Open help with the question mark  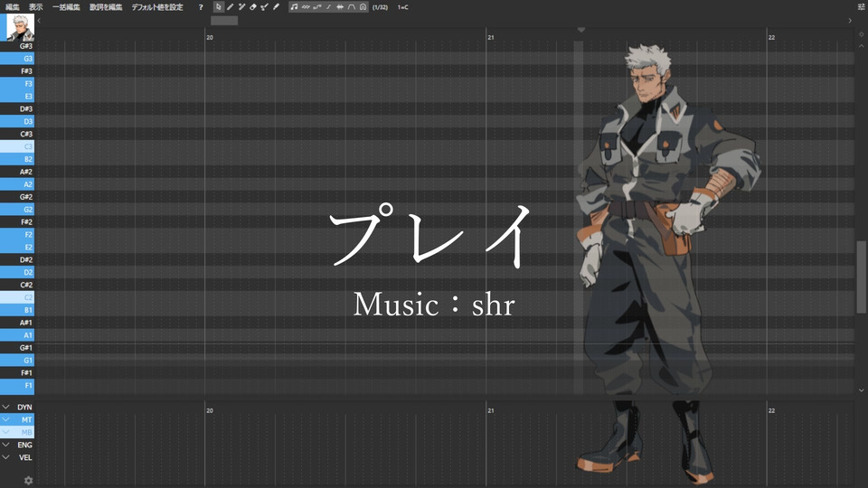(x=201, y=7)
